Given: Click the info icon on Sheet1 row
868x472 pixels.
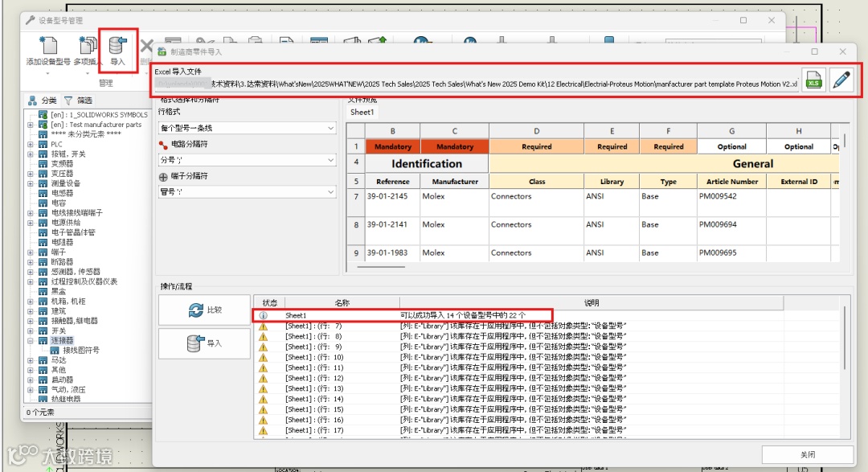Looking at the screenshot, I should click(263, 316).
